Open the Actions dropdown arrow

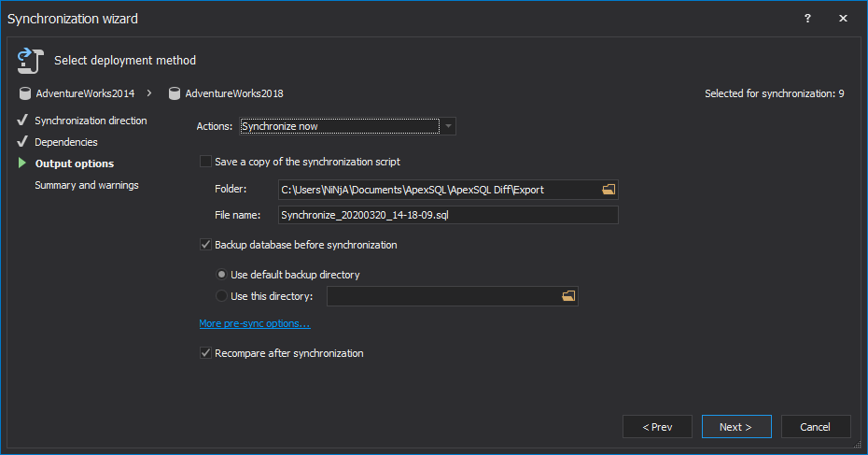448,126
